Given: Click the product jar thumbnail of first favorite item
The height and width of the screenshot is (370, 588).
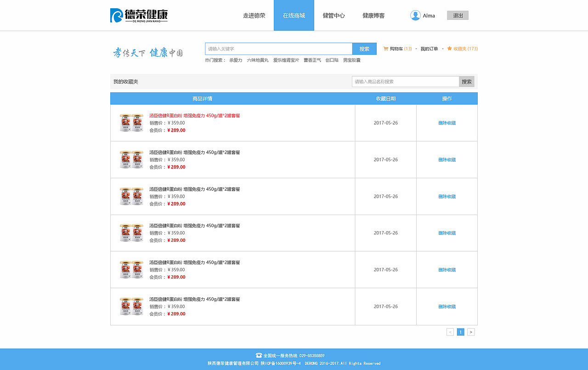Looking at the screenshot, I should [131, 123].
